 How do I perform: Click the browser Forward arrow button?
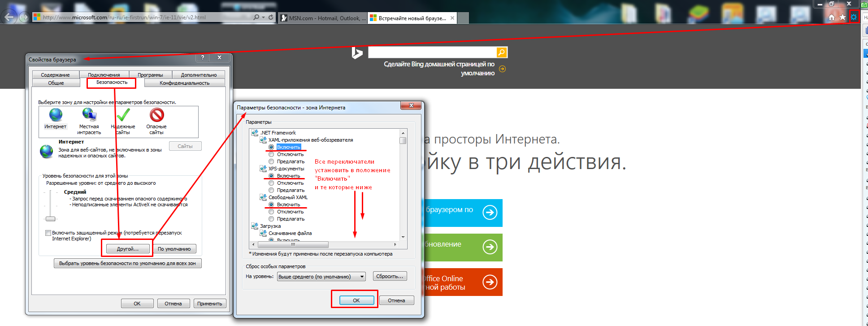click(x=24, y=17)
